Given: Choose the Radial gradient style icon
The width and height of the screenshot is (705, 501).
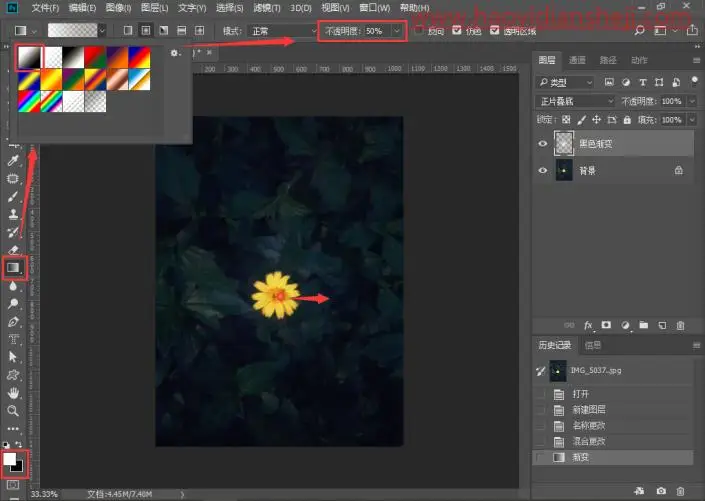Looking at the screenshot, I should click(146, 31).
